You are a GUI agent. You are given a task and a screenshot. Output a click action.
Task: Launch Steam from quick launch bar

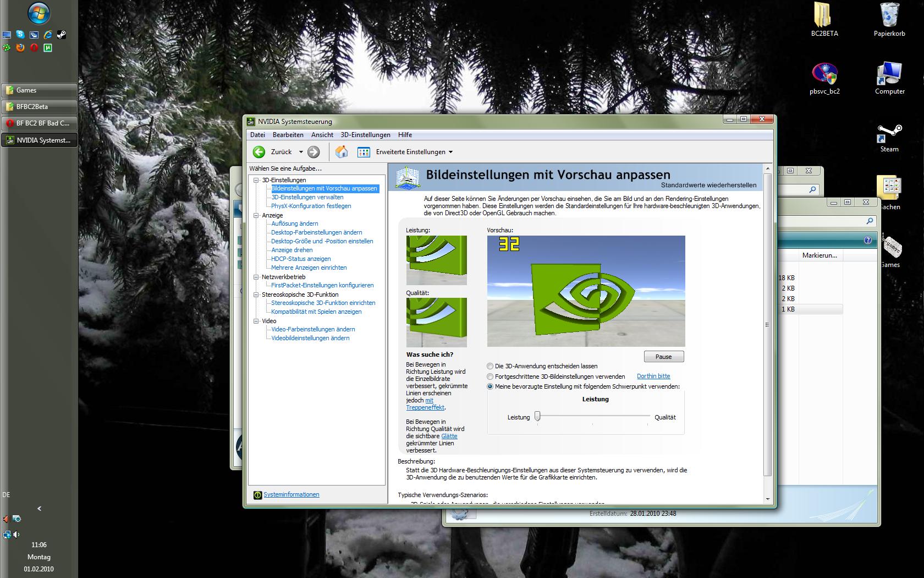pos(62,35)
